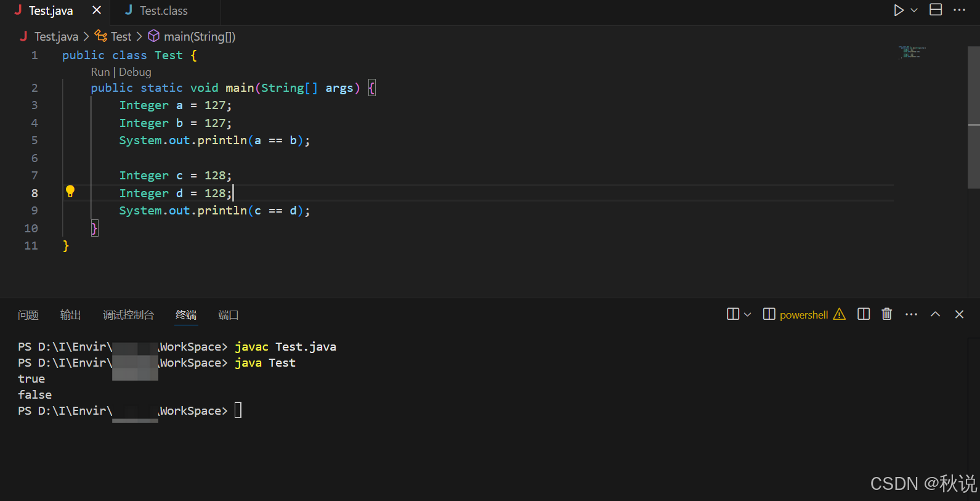Kill terminal with trash icon
The width and height of the screenshot is (980, 501).
[x=887, y=314]
